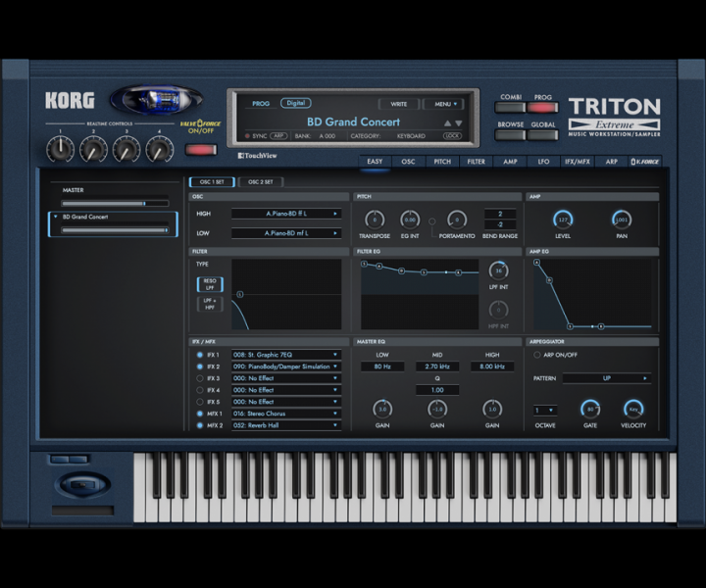Click the Transpose knob
The image size is (706, 588).
tap(375, 220)
